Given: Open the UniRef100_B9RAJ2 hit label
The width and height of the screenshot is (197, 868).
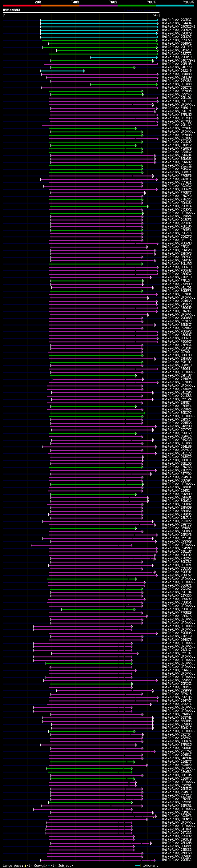Looking at the screenshot, I should 177,610.
